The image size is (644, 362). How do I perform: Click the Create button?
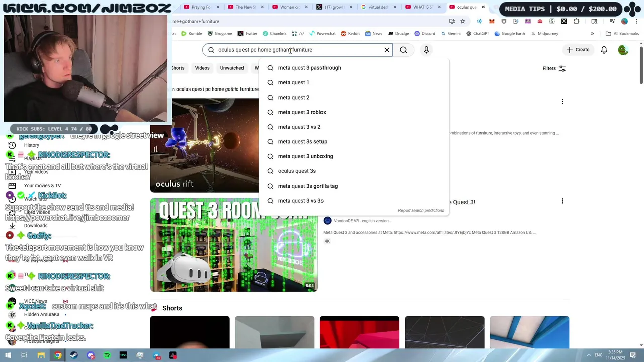578,50
